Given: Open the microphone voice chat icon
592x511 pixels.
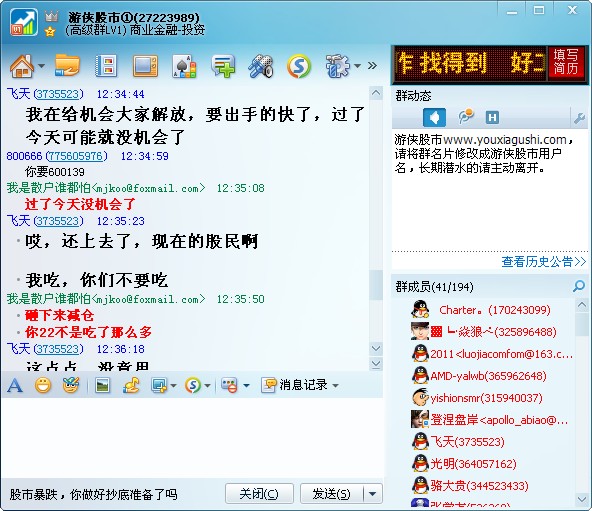Looking at the screenshot, I should (261, 66).
